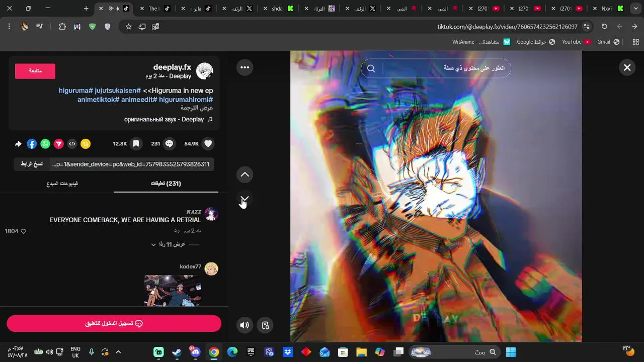Show translation via عرض الترجمة
Image resolution: width=644 pixels, height=362 pixels.
[x=197, y=108]
